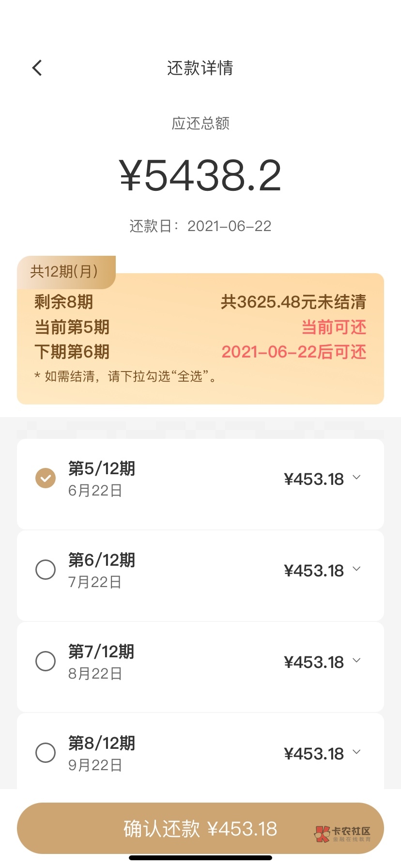This screenshot has height=868, width=401.
Task: Click the 卡农社区 watermark logo icon
Action: [x=322, y=834]
